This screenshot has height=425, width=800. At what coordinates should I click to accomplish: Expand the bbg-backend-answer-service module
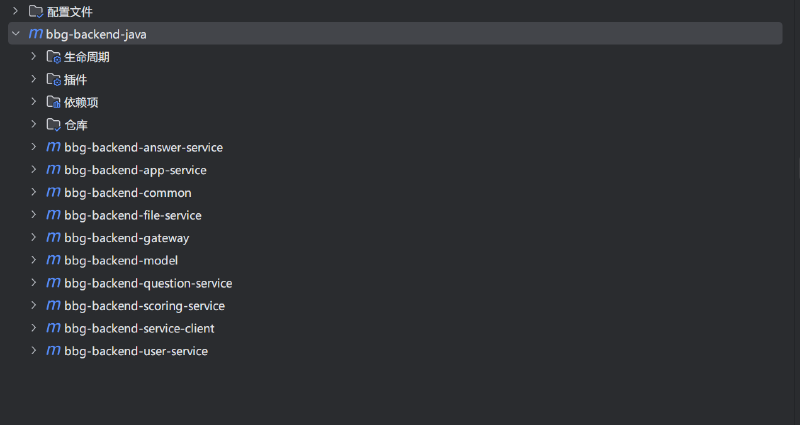coord(34,147)
